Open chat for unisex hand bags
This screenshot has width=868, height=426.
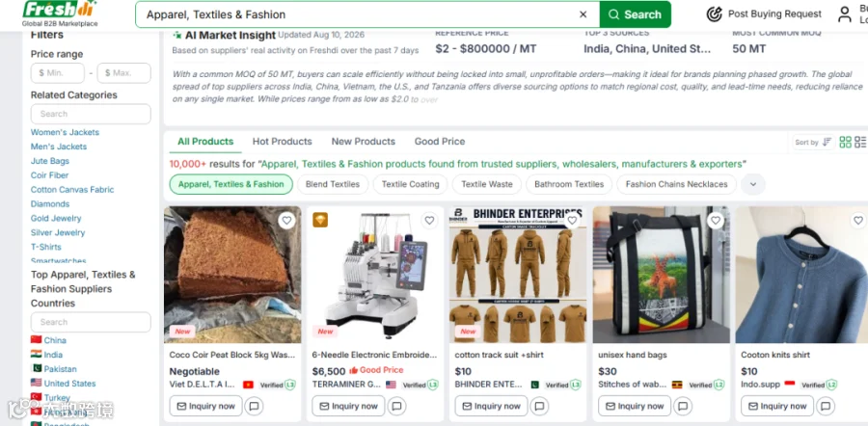pos(683,406)
